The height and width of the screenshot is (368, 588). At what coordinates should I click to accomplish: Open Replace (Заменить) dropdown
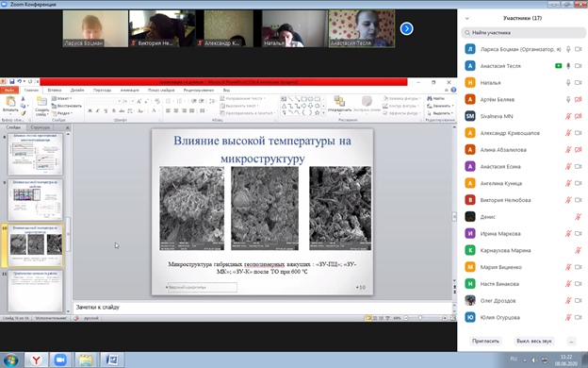click(441, 106)
